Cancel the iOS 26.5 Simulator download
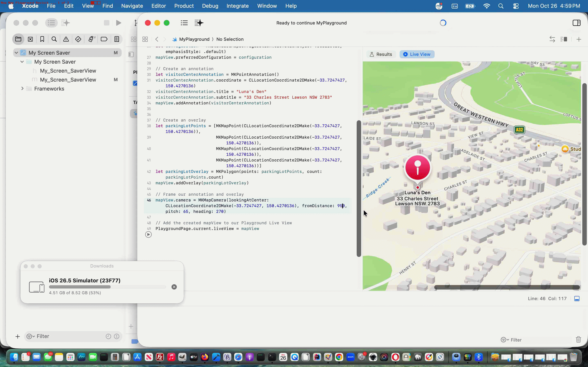The height and width of the screenshot is (367, 588). tap(174, 287)
